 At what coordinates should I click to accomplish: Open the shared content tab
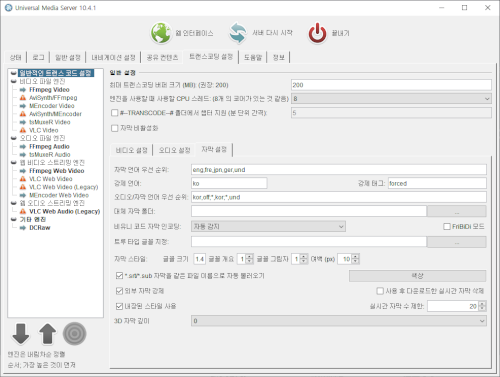pos(162,58)
